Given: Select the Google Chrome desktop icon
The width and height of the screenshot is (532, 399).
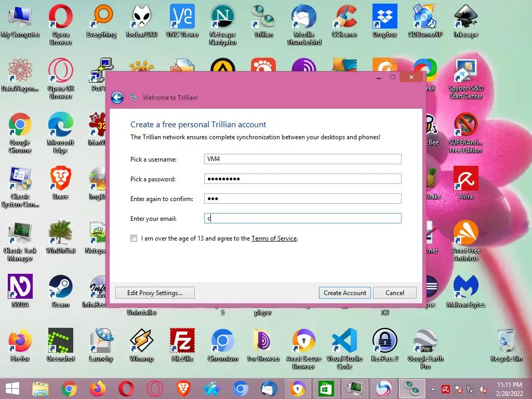Looking at the screenshot, I should 20,132.
